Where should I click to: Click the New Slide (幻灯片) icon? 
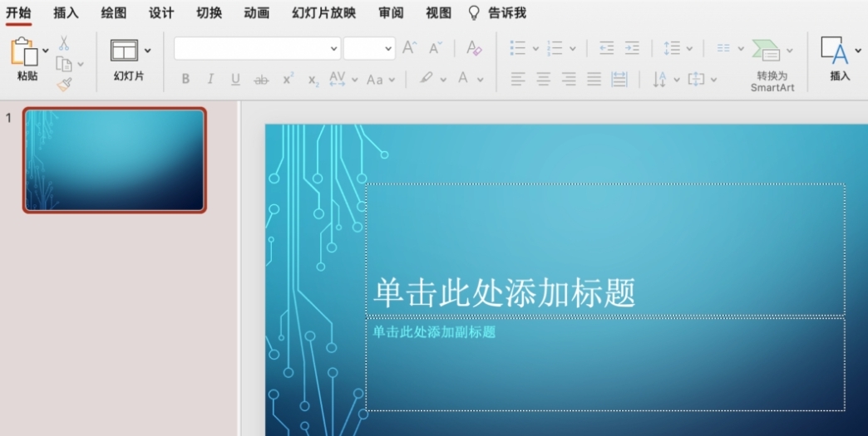pyautogui.click(x=124, y=51)
